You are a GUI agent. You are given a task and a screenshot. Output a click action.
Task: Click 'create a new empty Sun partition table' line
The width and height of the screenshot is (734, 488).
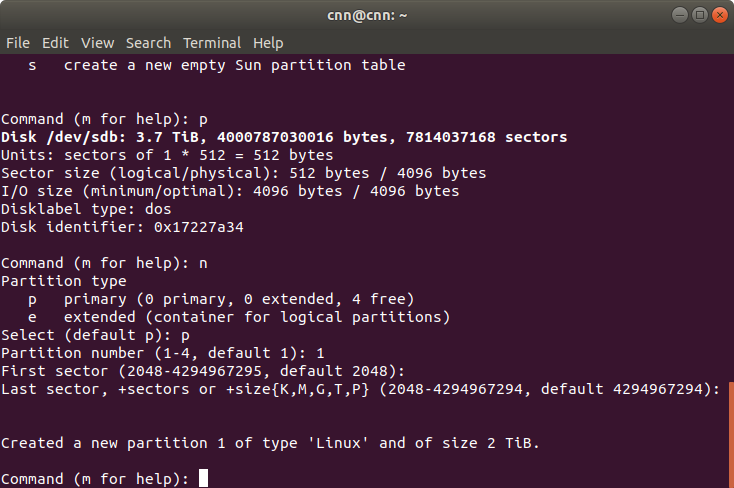(x=216, y=65)
